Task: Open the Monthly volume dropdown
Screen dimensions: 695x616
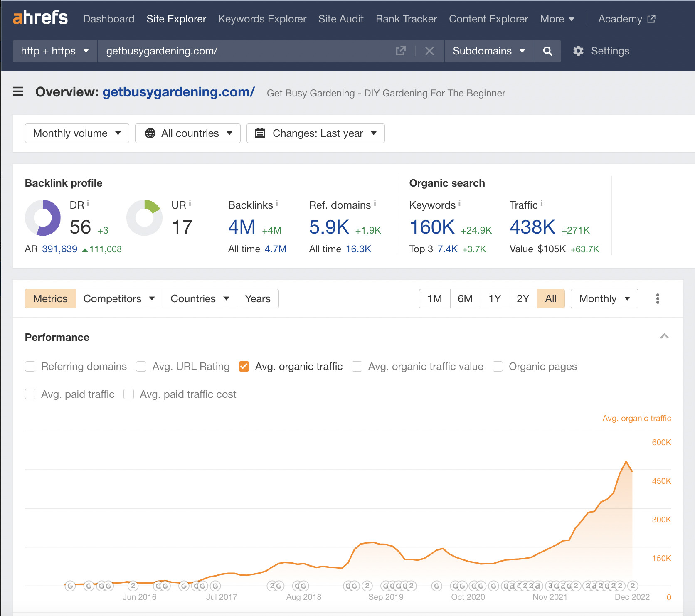Action: tap(77, 133)
